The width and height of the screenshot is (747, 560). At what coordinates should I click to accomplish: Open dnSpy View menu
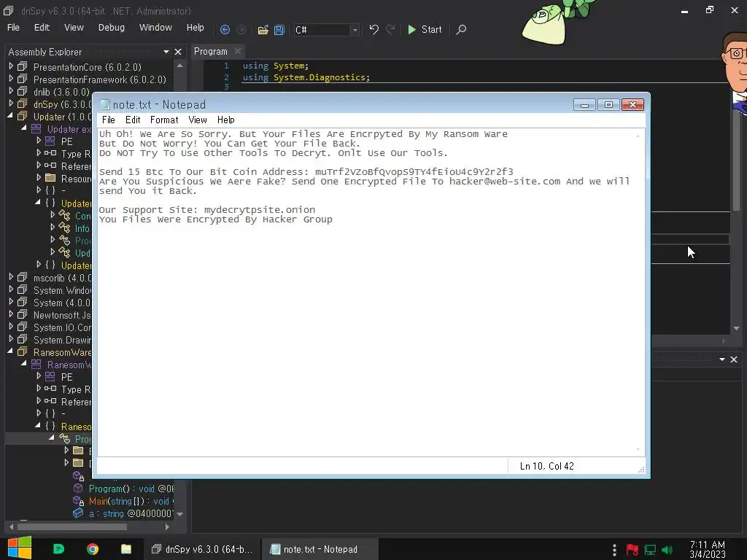coord(74,28)
